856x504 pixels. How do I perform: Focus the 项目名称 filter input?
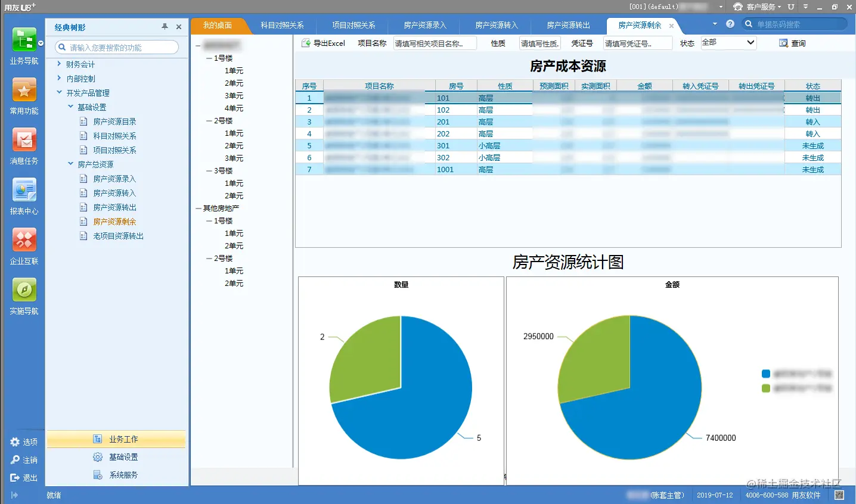point(435,43)
